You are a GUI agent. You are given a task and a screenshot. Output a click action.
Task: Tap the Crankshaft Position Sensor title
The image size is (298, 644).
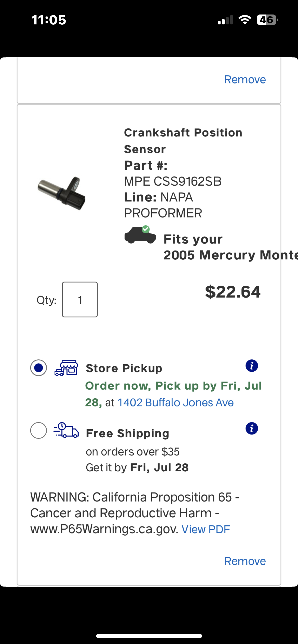pos(183,141)
